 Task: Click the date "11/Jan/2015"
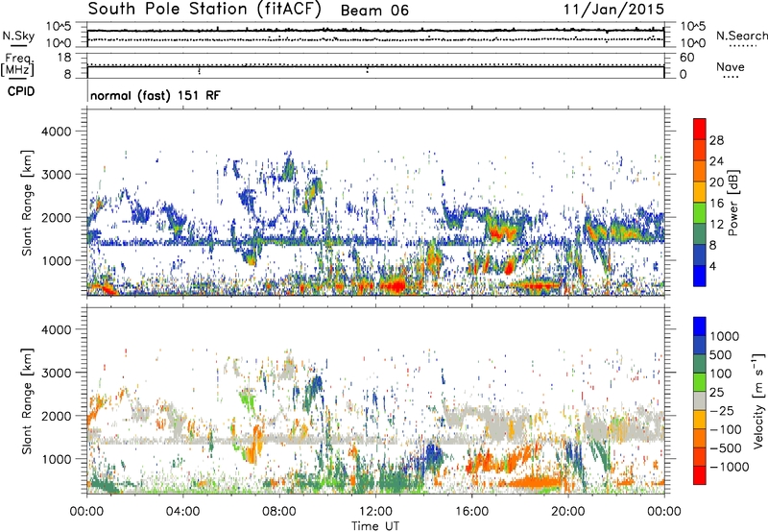[613, 10]
